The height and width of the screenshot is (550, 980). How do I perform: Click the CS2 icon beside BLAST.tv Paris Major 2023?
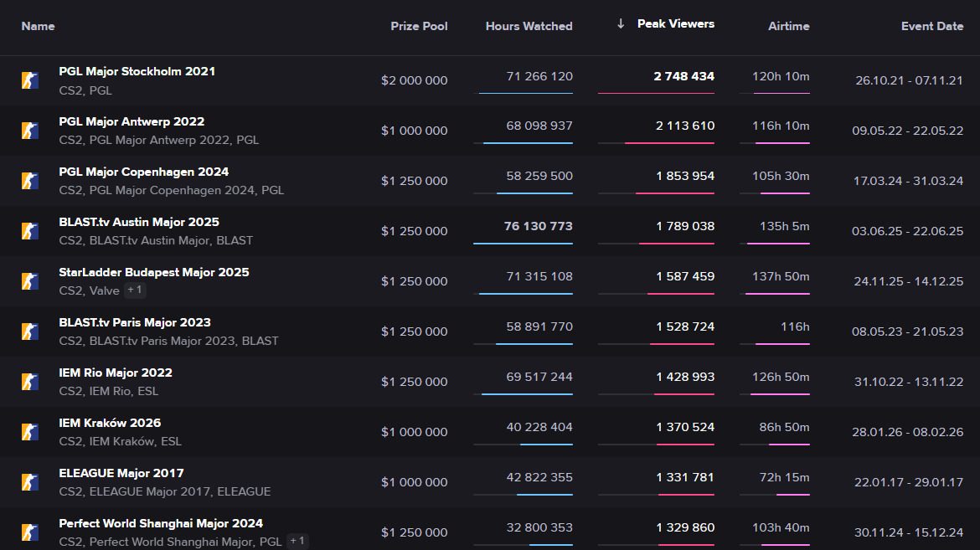30,332
